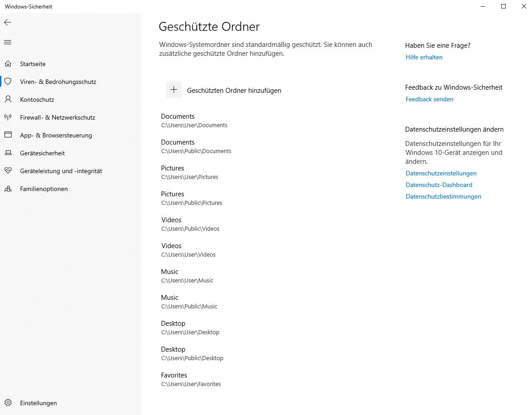Click the shield icon for Viren- & Bedrohungsschutz
This screenshot has width=532, height=415.
[x=8, y=82]
